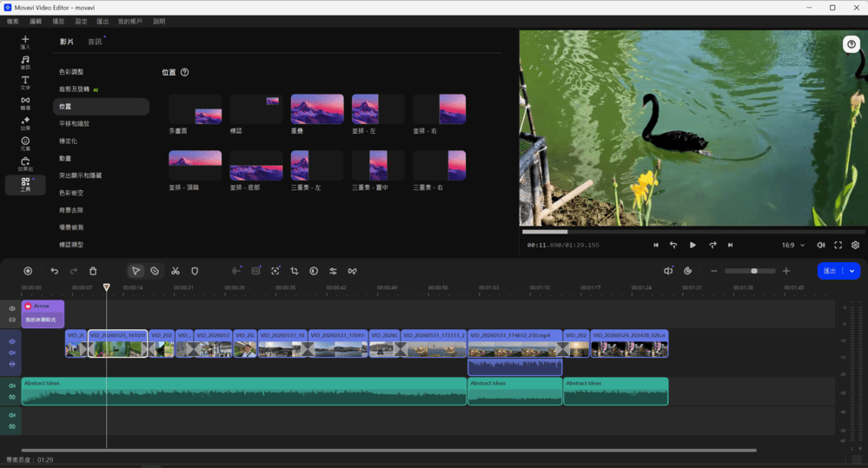
Task: Click the pie-shaped icon beside the zoom controls
Action: click(x=687, y=271)
